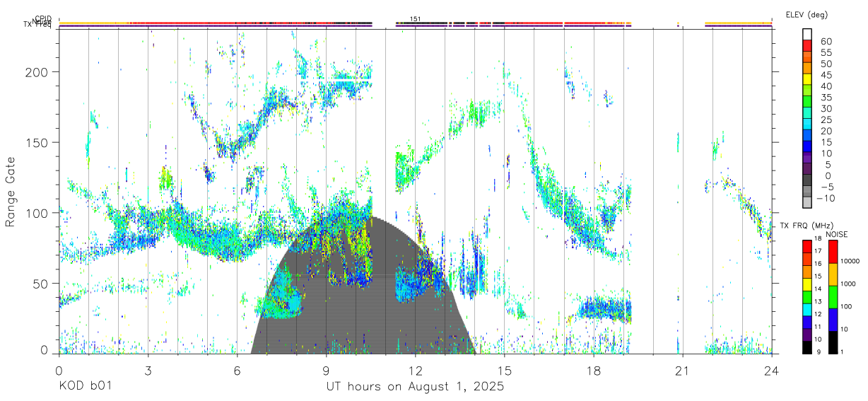
Task: Click the '16' label on TX FRQ legend
Action: 819,264
